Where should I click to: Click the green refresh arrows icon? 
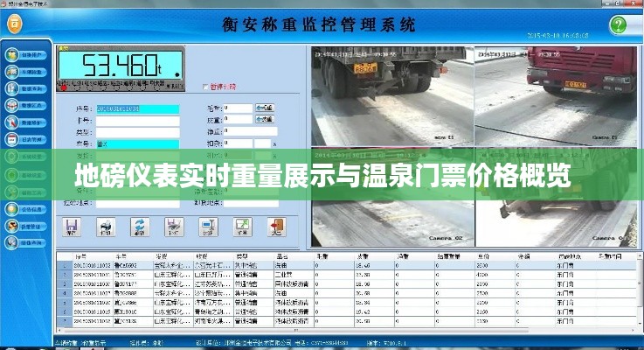139,227
